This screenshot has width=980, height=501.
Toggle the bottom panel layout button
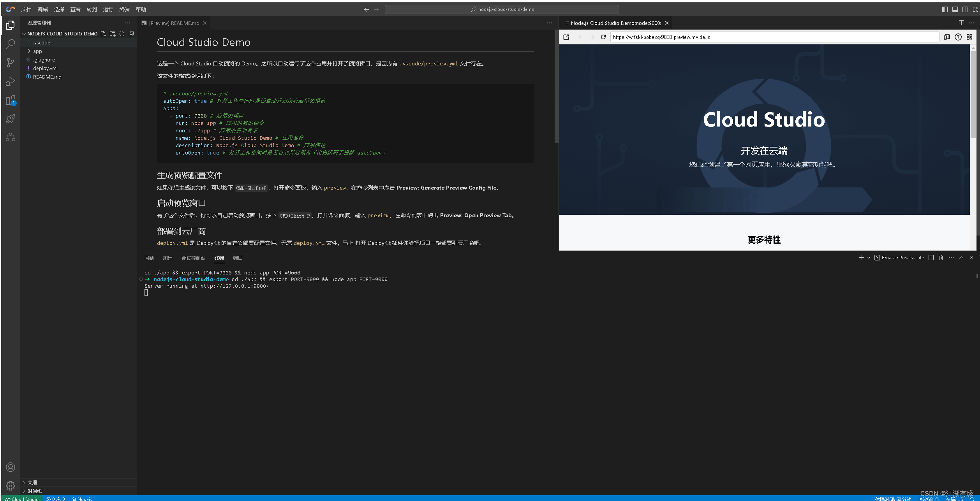coord(955,9)
